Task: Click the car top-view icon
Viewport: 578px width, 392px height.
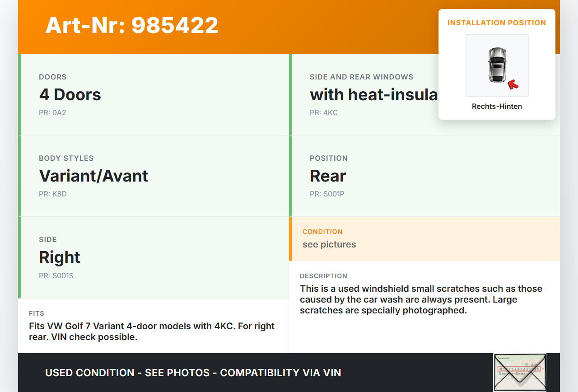Action: click(497, 65)
